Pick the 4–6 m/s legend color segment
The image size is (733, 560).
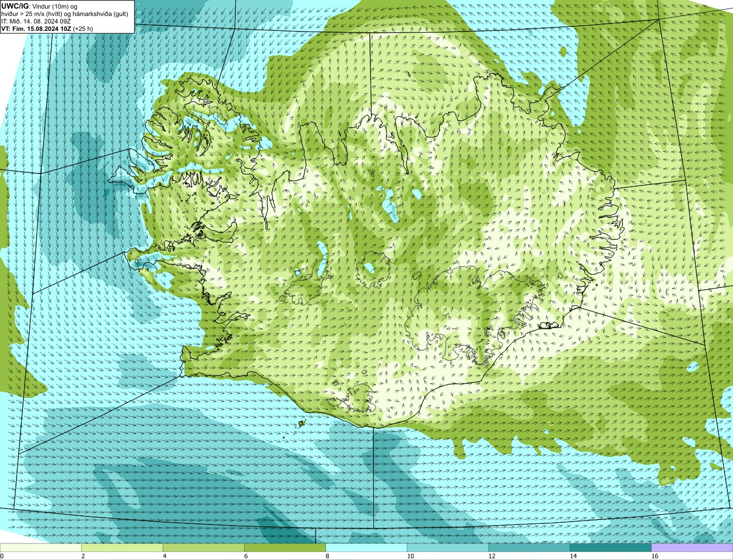(x=203, y=548)
